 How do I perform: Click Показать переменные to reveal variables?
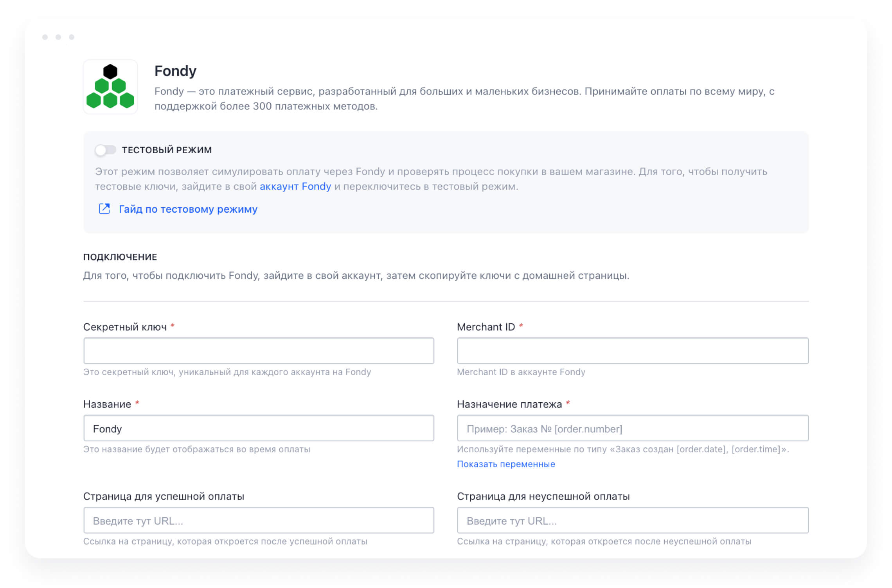point(506,464)
